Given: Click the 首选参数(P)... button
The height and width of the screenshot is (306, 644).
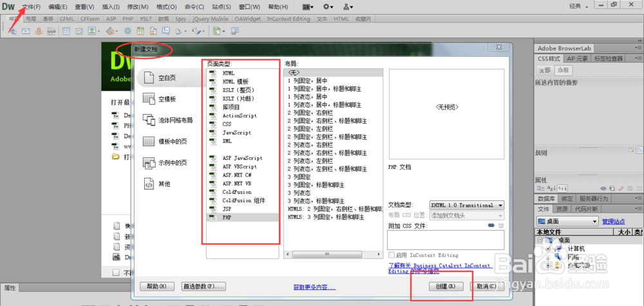Looking at the screenshot, I should (204, 286).
